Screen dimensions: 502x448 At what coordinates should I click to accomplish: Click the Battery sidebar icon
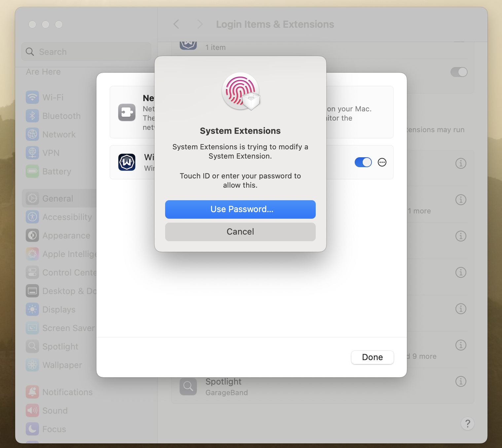pos(32,171)
